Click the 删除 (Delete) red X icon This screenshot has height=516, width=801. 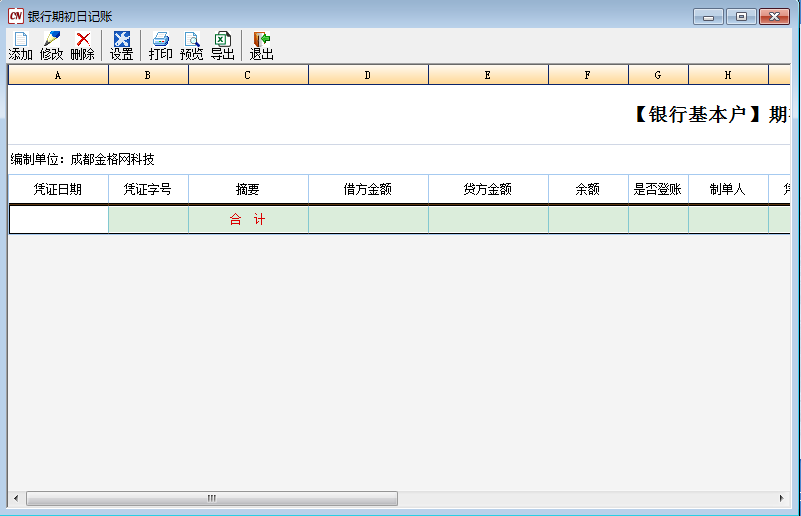[82, 46]
